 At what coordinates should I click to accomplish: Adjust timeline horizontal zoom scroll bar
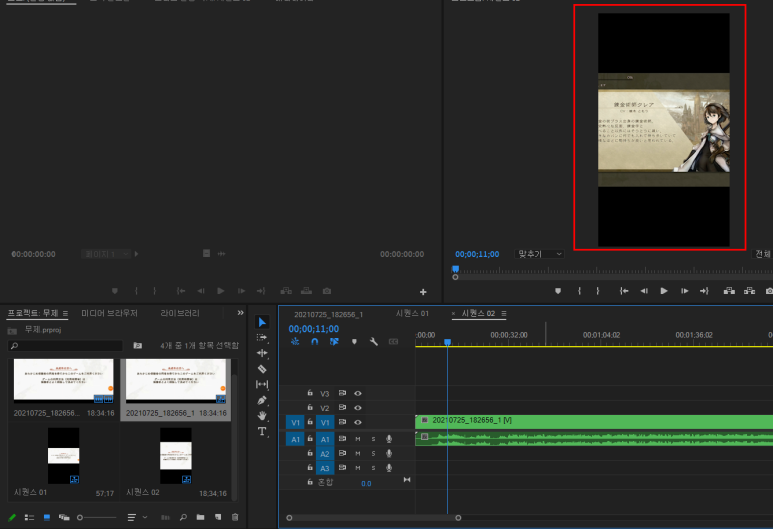click(374, 518)
